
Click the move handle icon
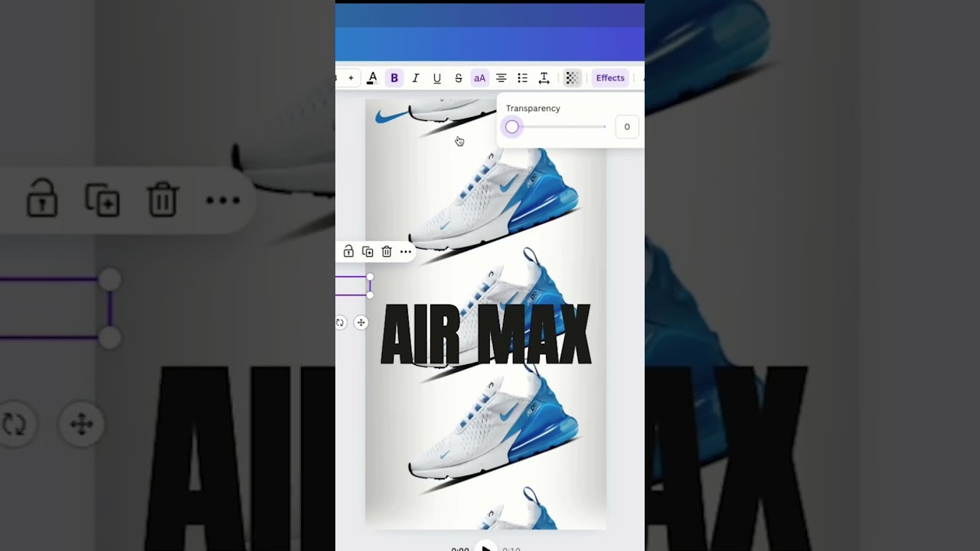point(361,323)
